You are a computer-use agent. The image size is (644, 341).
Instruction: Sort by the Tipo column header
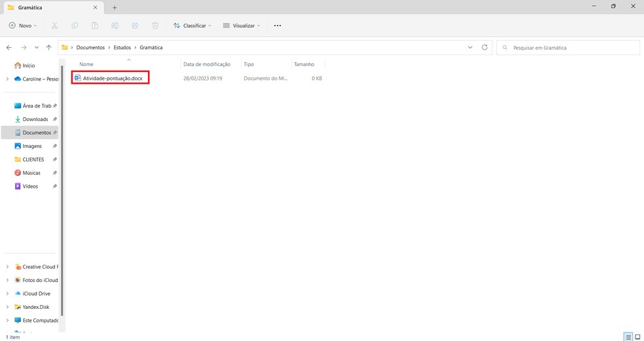click(x=249, y=65)
